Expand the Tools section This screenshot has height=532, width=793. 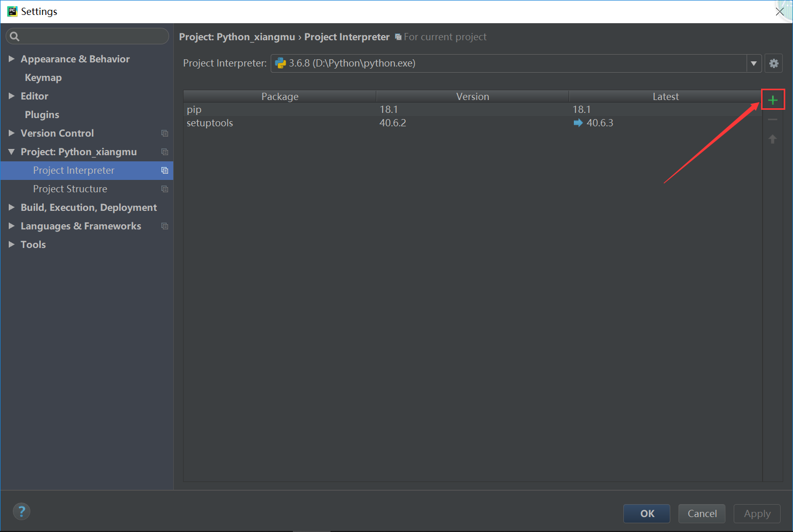(12, 244)
